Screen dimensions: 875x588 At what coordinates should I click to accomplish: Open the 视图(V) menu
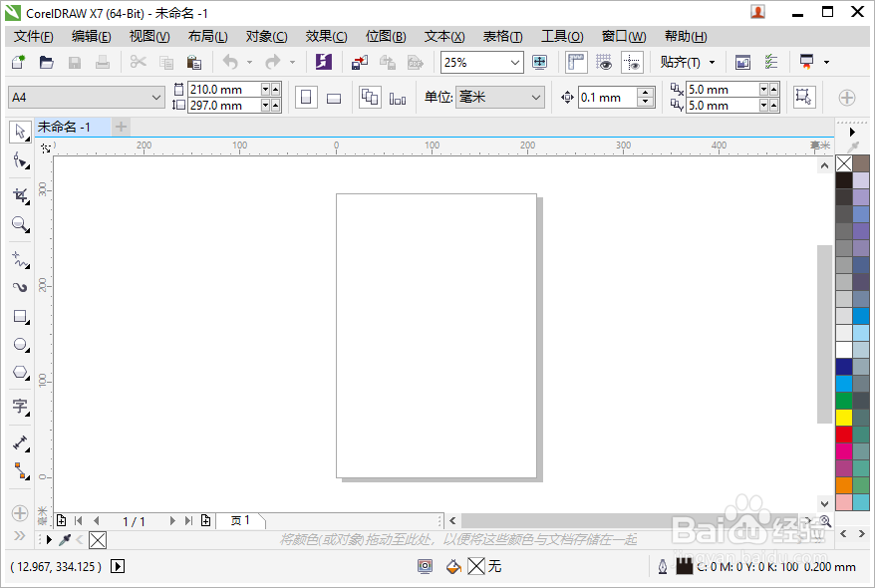point(149,36)
